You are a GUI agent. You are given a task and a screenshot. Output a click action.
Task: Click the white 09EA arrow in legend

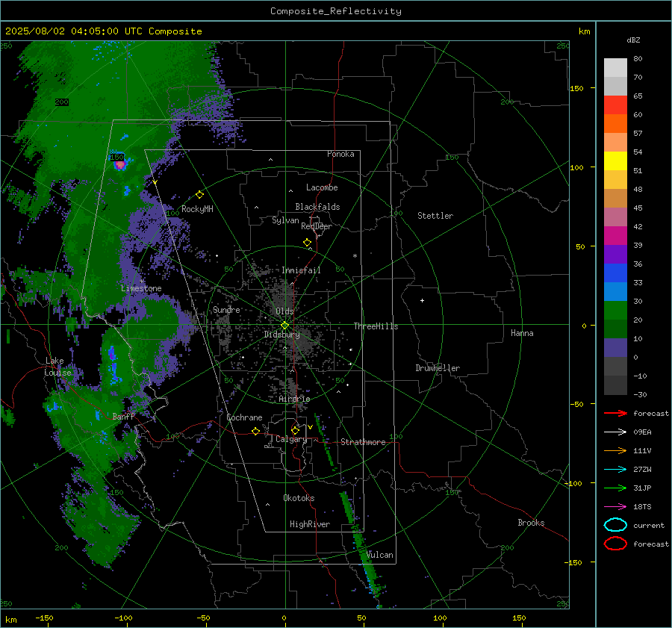coord(615,432)
